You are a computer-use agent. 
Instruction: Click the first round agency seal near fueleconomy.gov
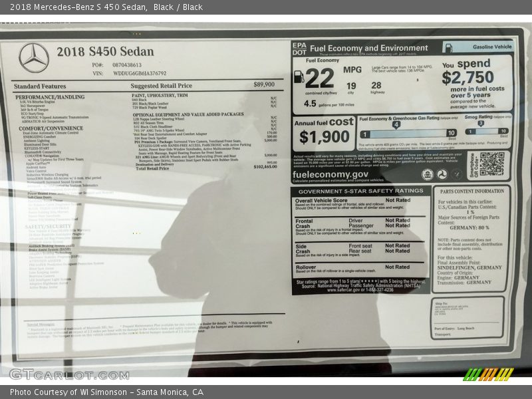tap(427, 174)
